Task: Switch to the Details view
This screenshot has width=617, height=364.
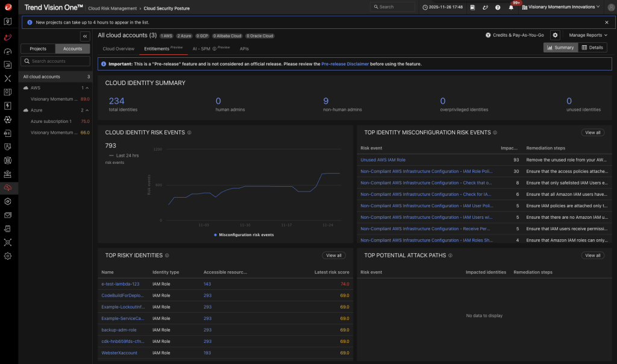Action: tap(594, 47)
